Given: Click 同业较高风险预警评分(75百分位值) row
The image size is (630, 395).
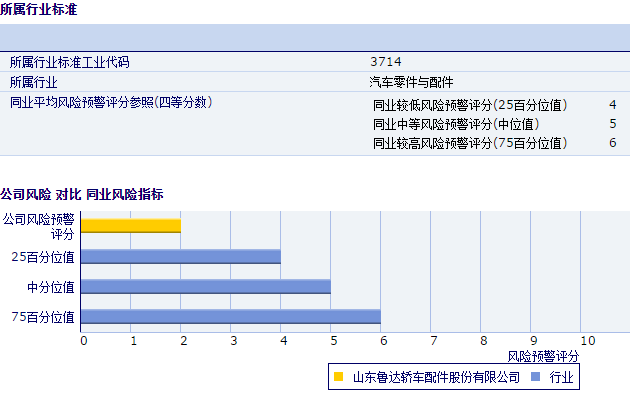Looking at the screenshot, I should (495, 143).
